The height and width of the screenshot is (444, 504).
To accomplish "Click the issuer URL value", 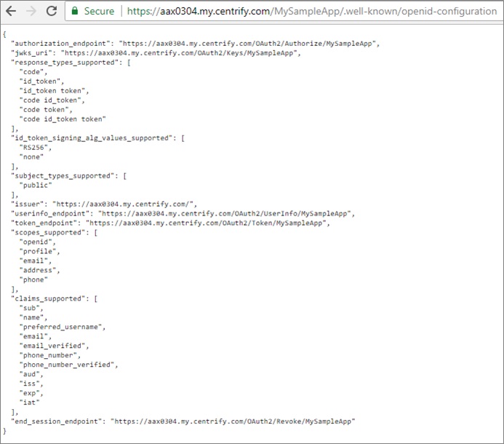I will pos(124,204).
